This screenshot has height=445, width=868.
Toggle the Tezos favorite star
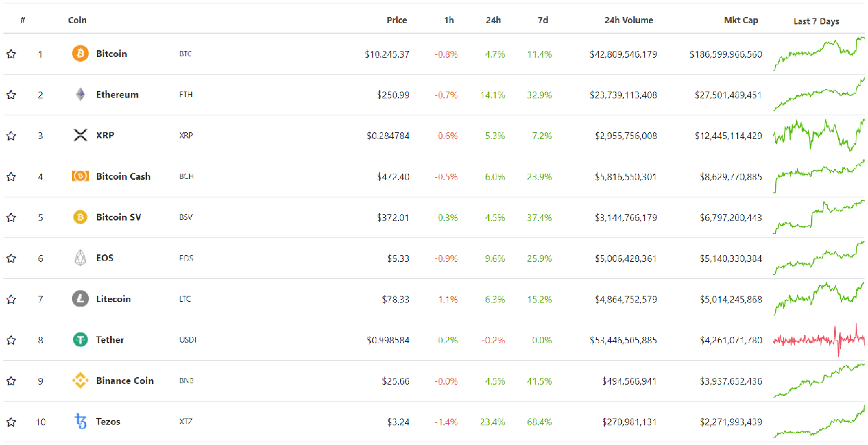click(11, 422)
